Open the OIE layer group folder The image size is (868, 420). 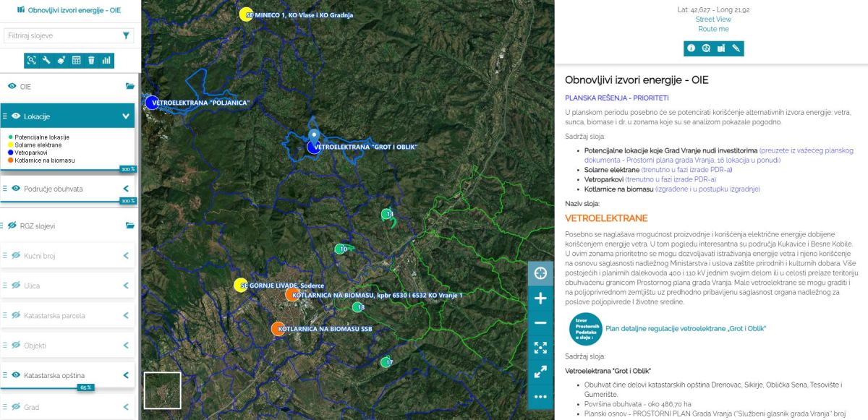tap(130, 86)
